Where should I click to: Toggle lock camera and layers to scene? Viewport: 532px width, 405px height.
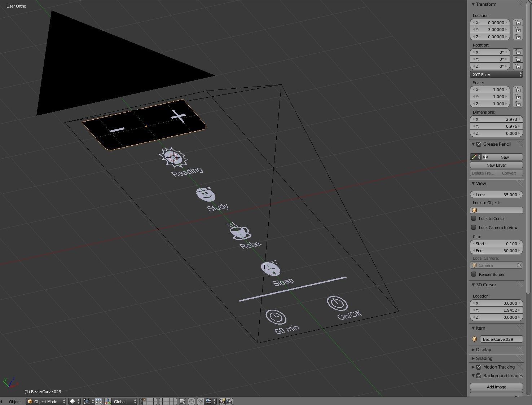point(182,401)
